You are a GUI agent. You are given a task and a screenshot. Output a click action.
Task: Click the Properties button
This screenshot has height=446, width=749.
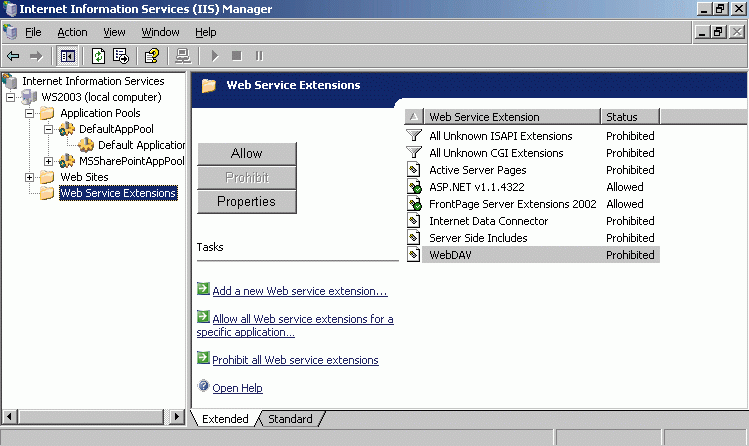pos(246,201)
